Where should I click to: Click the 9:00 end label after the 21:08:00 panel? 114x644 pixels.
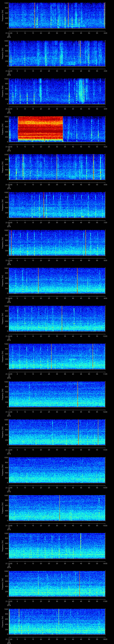[105, 298]
